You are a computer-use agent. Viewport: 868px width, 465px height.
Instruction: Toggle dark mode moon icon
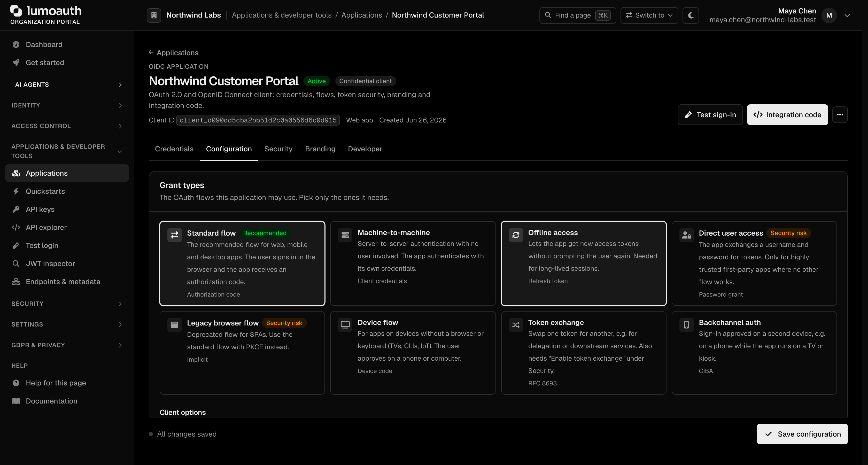pyautogui.click(x=691, y=15)
